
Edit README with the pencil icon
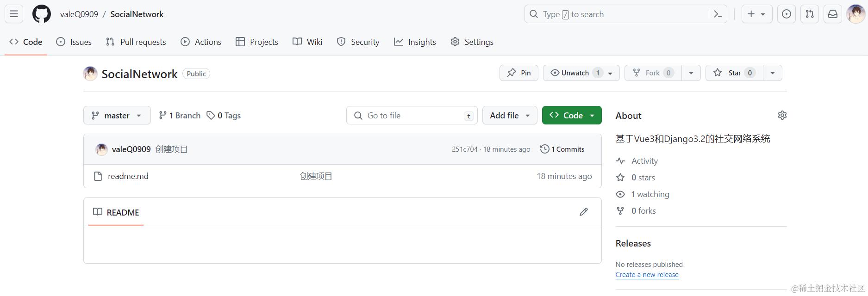point(584,212)
